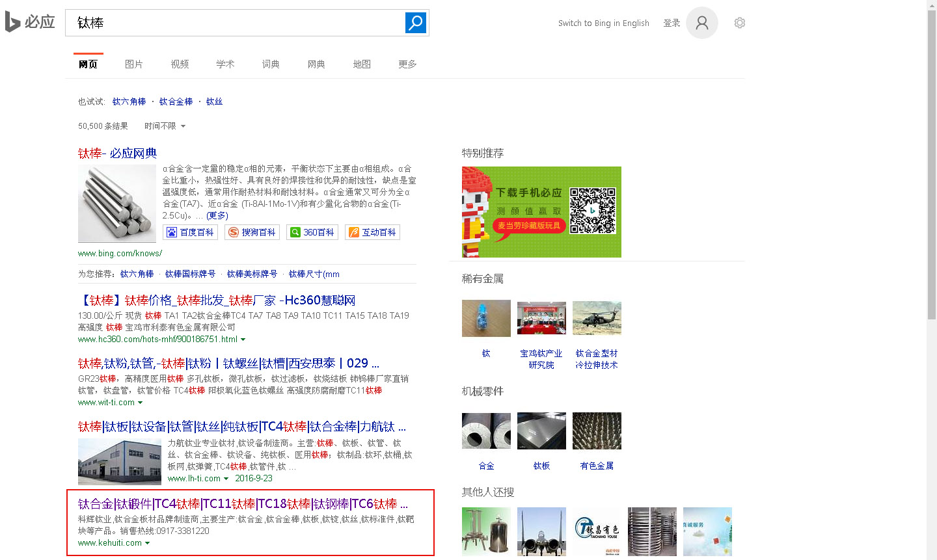937x560 pixels.
Task: Select the 网页 tab
Action: click(88, 64)
